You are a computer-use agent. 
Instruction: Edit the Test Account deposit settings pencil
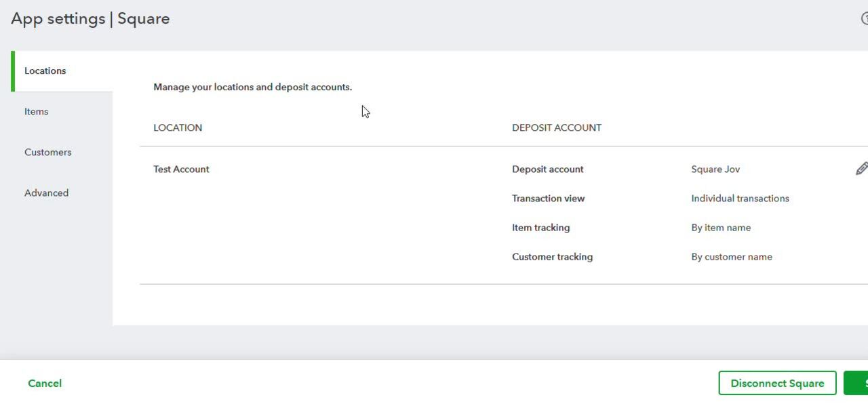point(861,169)
